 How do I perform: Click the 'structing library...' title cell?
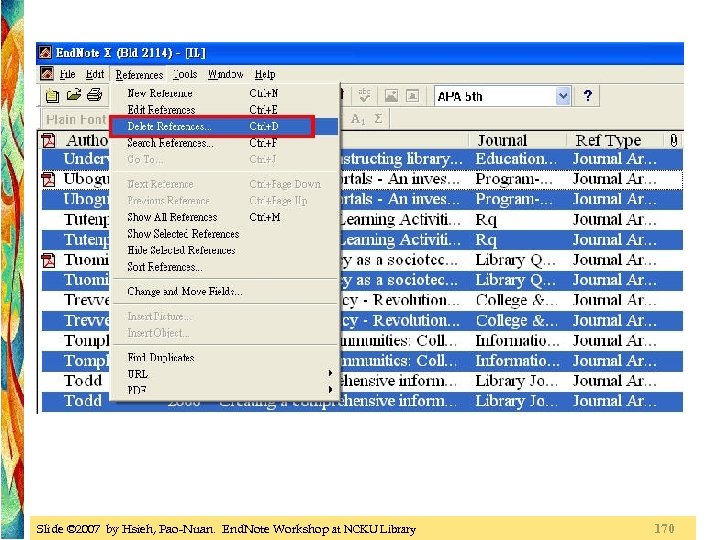coord(401,159)
